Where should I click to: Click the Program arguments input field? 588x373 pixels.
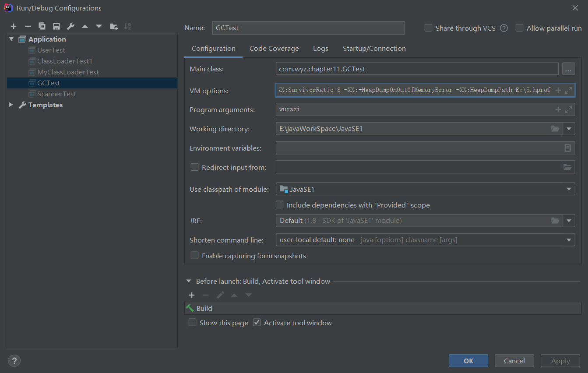[x=414, y=109]
